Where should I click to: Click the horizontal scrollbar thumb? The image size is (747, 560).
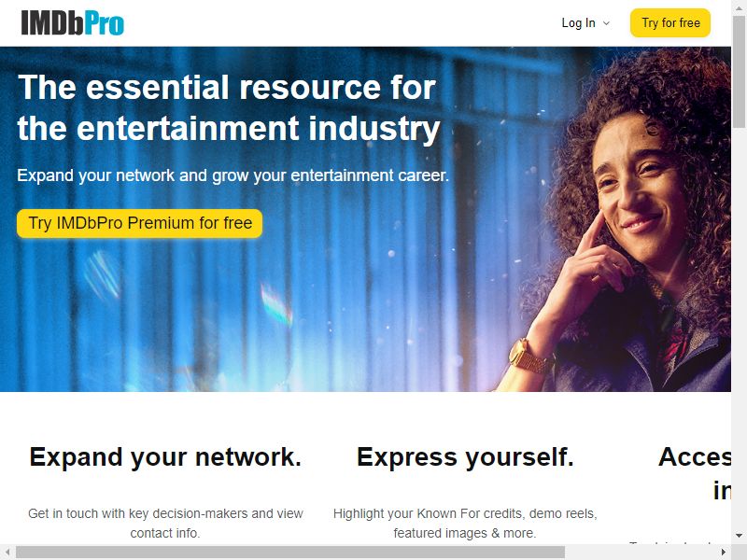(x=290, y=552)
